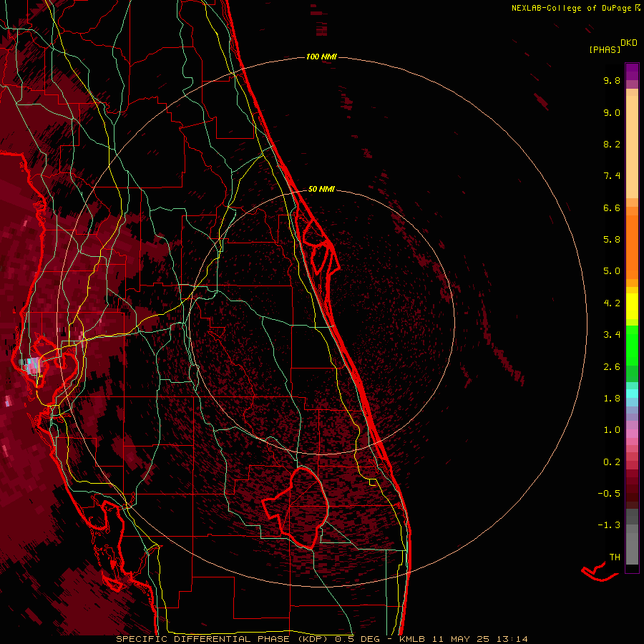Click the 5.0 scale value
Screen dimensions: 644x644
coord(612,271)
